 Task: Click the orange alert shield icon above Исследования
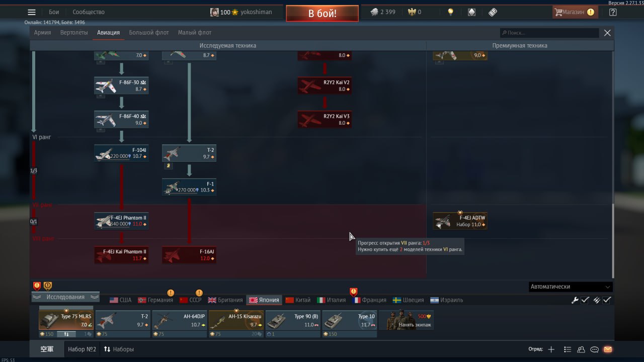coord(48,286)
